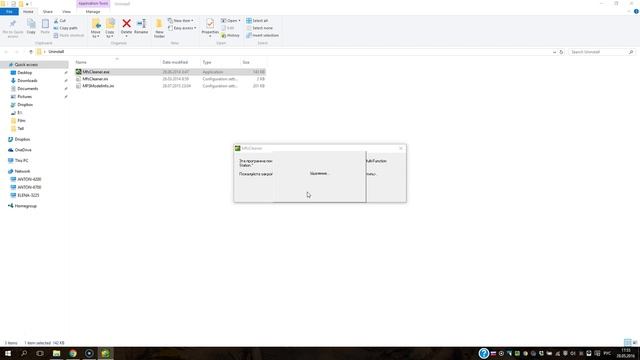Click the refresh button by address bar
The image size is (640, 360).
[561, 52]
